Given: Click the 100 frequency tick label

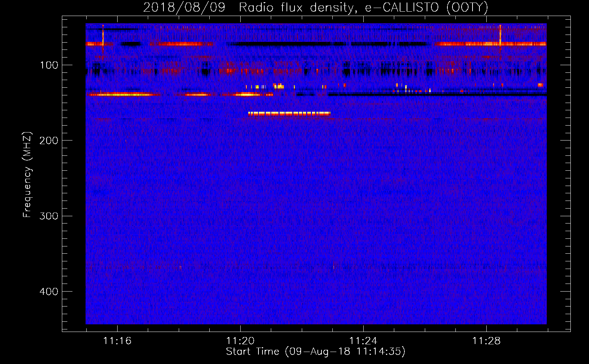Looking at the screenshot, I should click(49, 65).
